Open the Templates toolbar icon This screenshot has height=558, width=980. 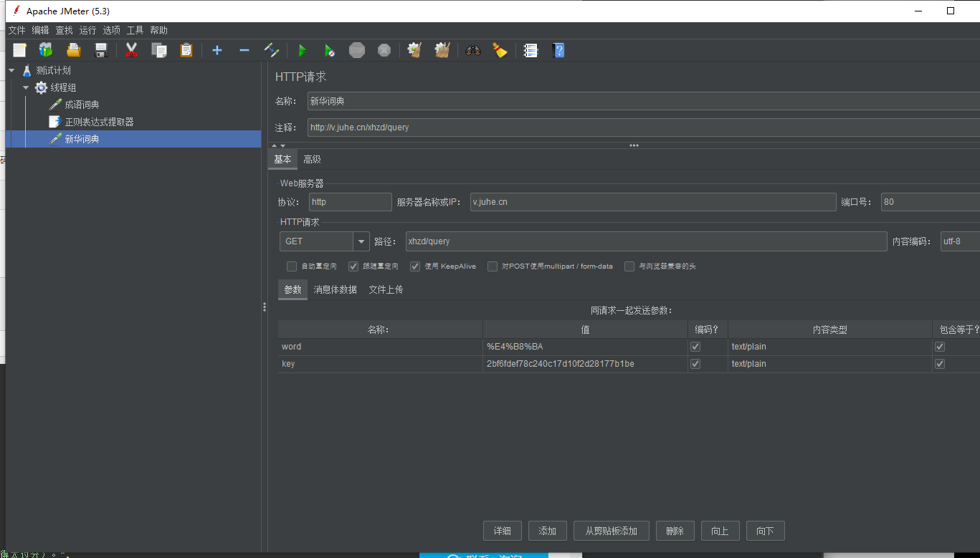click(46, 50)
